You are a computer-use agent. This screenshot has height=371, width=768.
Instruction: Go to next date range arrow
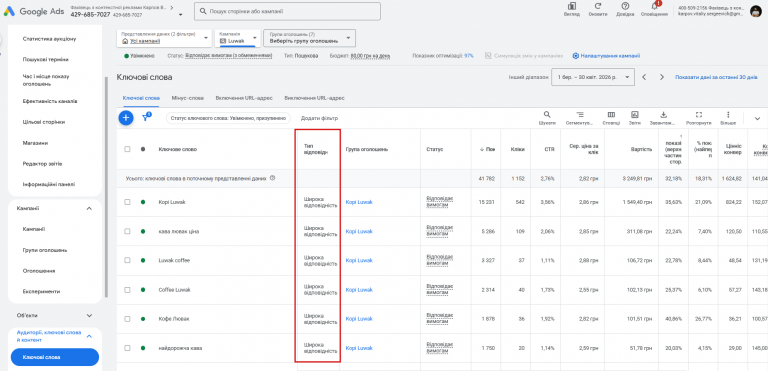662,77
